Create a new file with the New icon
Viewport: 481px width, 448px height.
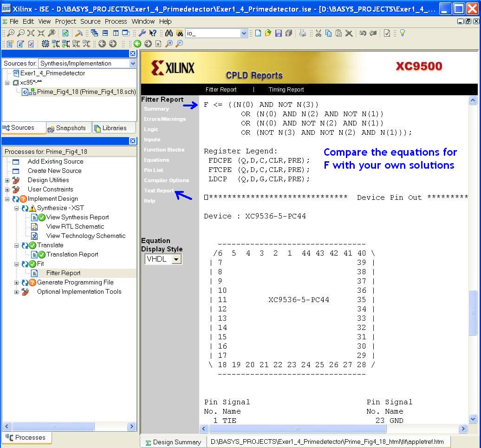tap(258, 33)
